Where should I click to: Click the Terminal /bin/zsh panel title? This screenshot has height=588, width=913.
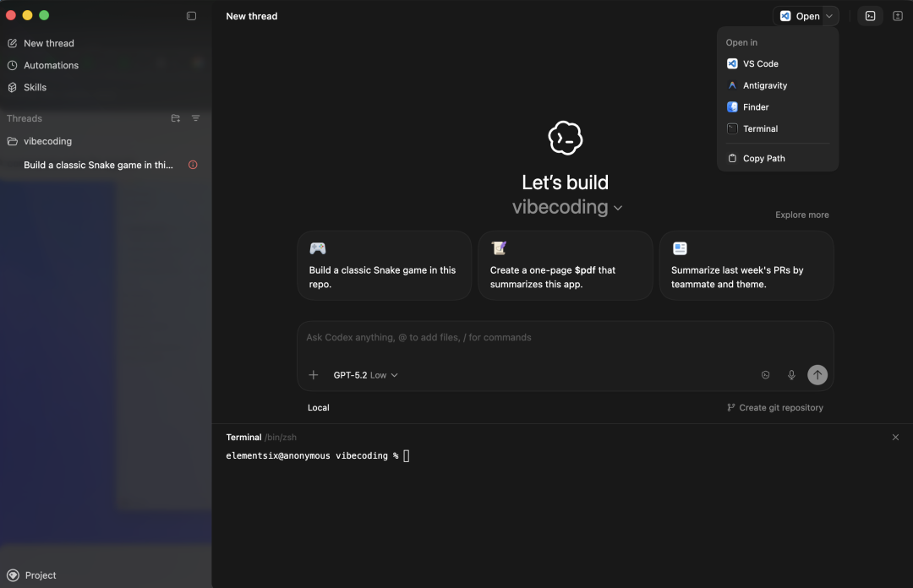(x=261, y=438)
